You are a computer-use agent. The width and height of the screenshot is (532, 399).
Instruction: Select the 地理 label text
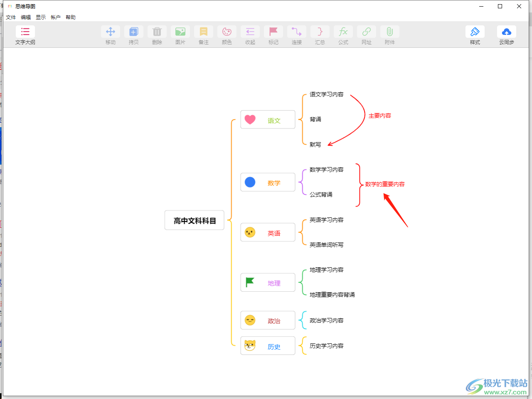click(x=274, y=283)
